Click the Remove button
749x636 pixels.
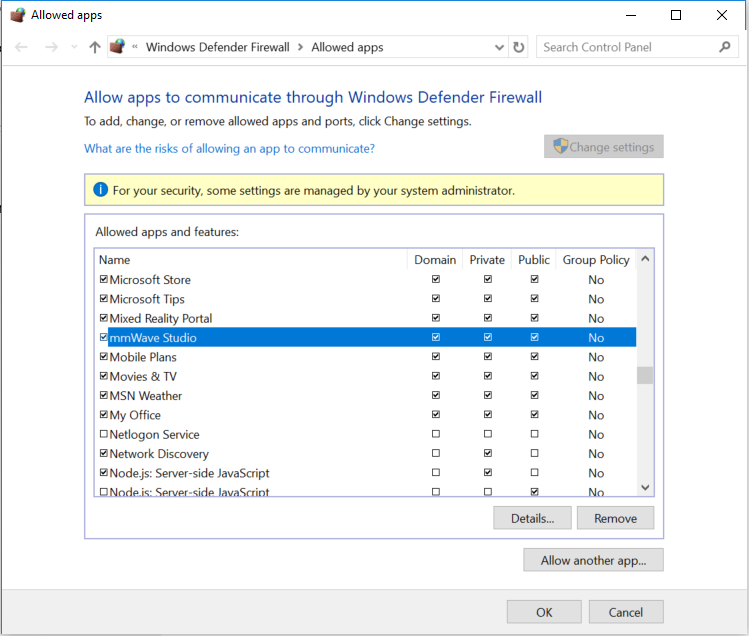[x=615, y=518]
